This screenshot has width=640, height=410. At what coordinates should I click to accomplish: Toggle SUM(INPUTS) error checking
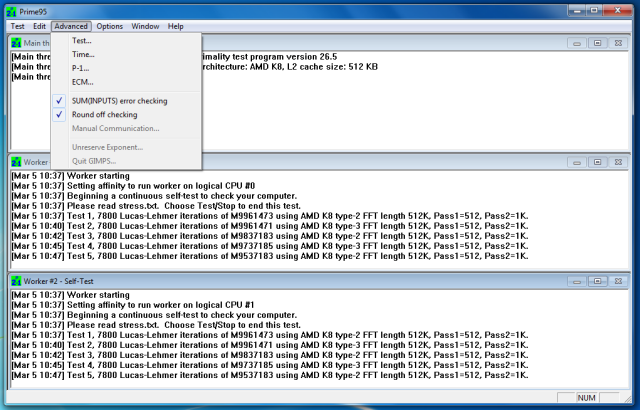(x=126, y=101)
